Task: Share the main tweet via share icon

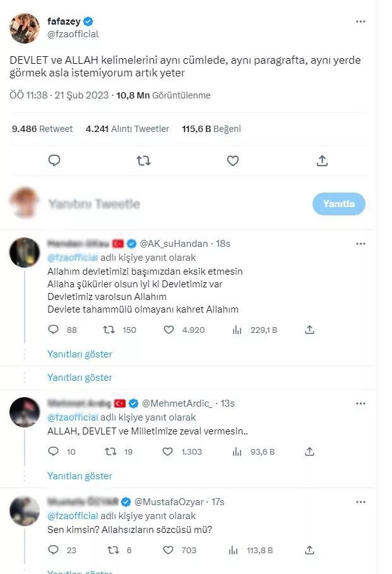Action: [x=322, y=160]
